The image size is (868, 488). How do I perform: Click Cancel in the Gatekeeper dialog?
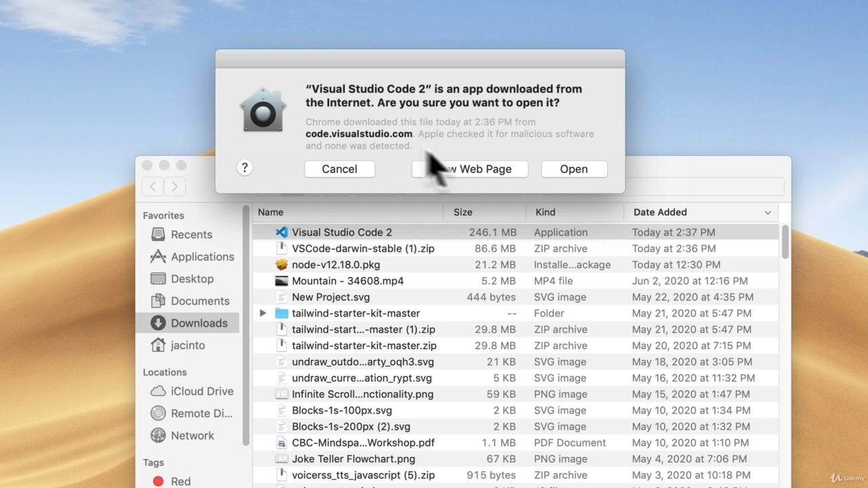(x=340, y=169)
